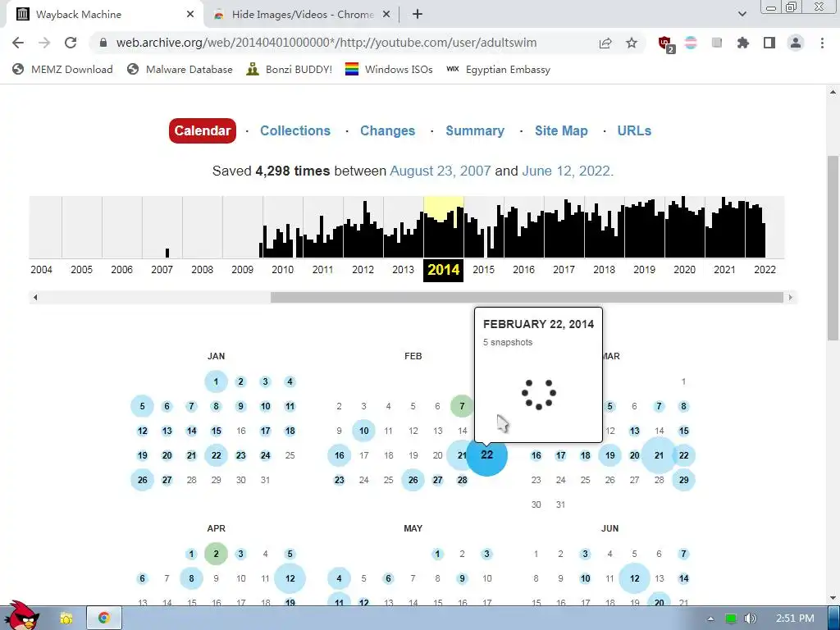840x630 pixels.
Task: Share this page via share icon
Action: pos(605,43)
